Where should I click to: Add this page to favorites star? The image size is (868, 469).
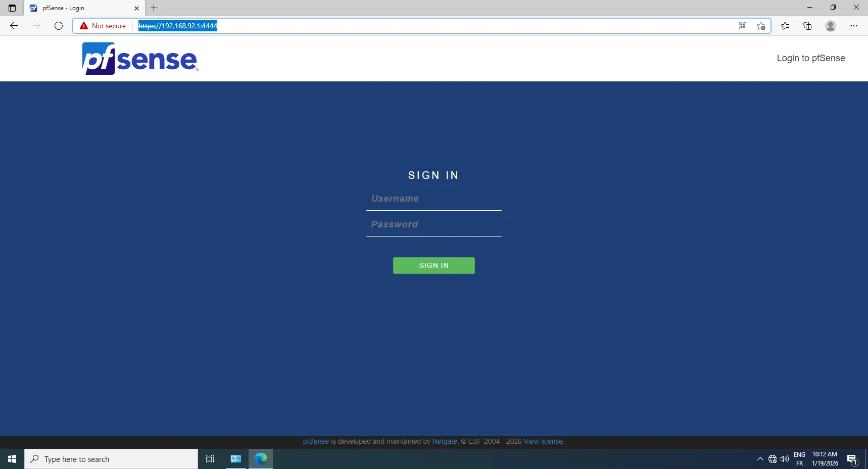tap(761, 26)
